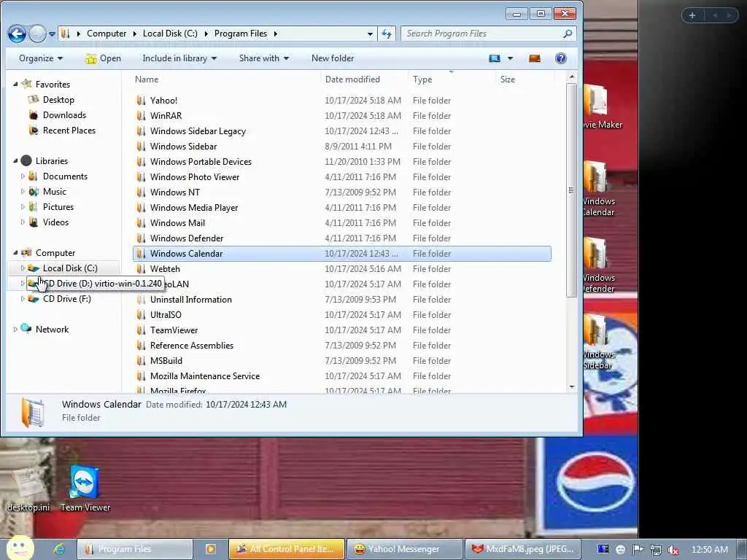
Task: Switch to Yahoo! Messenger taskbar button
Action: [x=404, y=549]
